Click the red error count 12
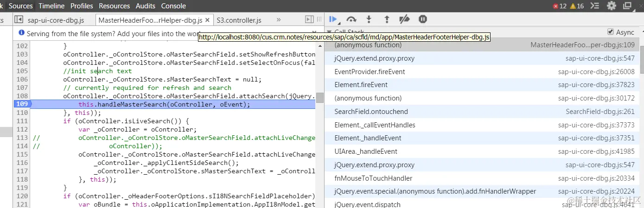Screen dimensions: 644x208 pyautogui.click(x=560, y=6)
